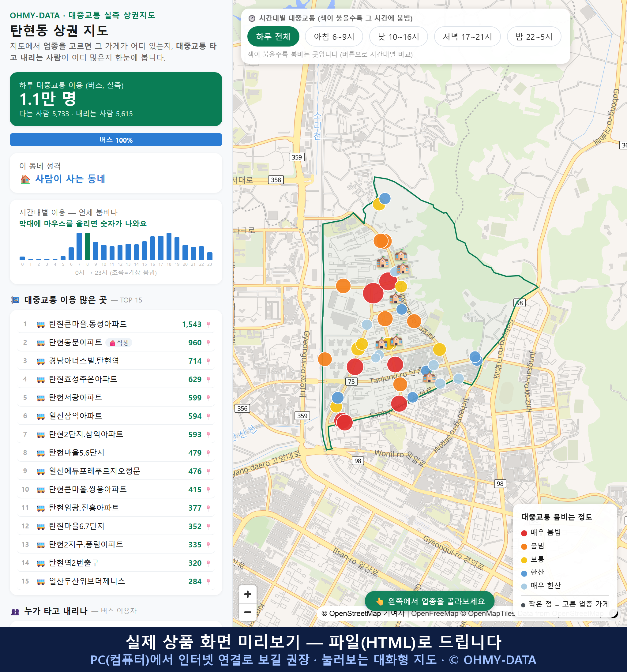Click the map pin for 탄현임광.진흥아파트
Screen dimensions: 627x672
tap(208, 508)
